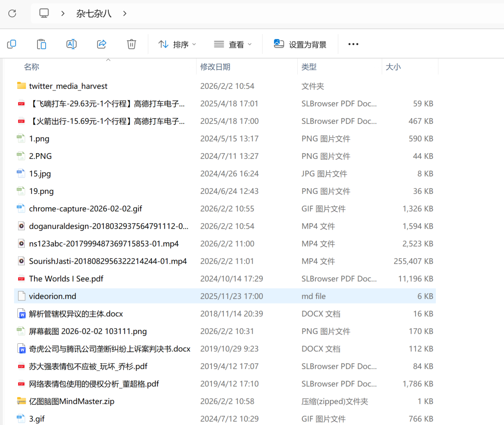Click the Paste clipboard icon
This screenshot has height=425, width=504.
(x=42, y=44)
